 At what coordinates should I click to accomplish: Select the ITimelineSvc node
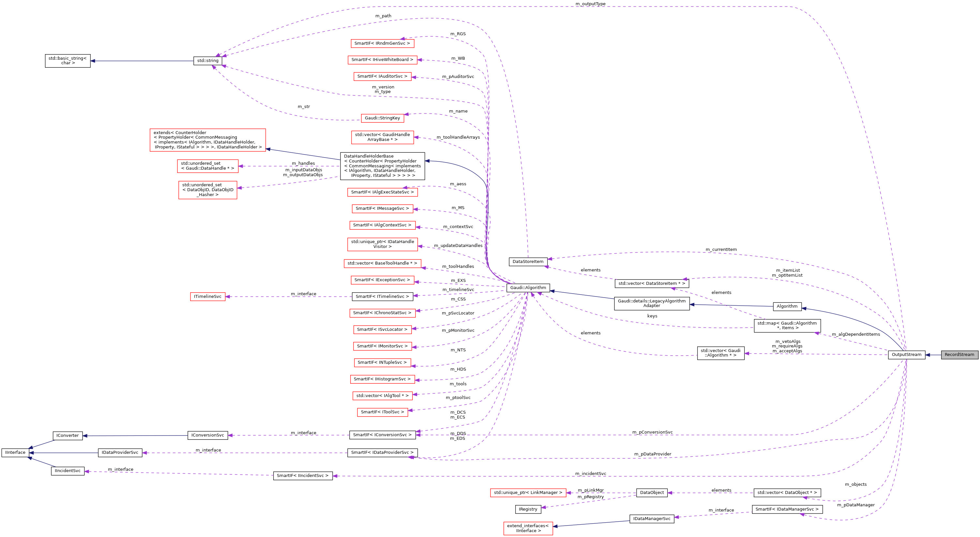click(x=207, y=296)
